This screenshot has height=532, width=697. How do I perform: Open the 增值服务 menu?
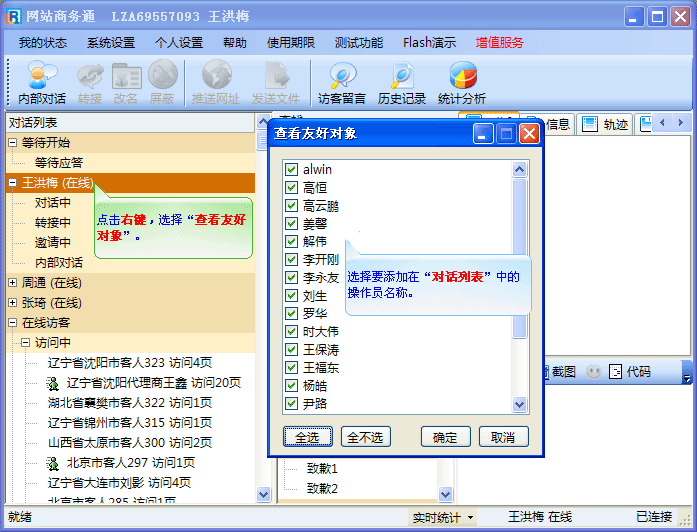pyautogui.click(x=499, y=43)
